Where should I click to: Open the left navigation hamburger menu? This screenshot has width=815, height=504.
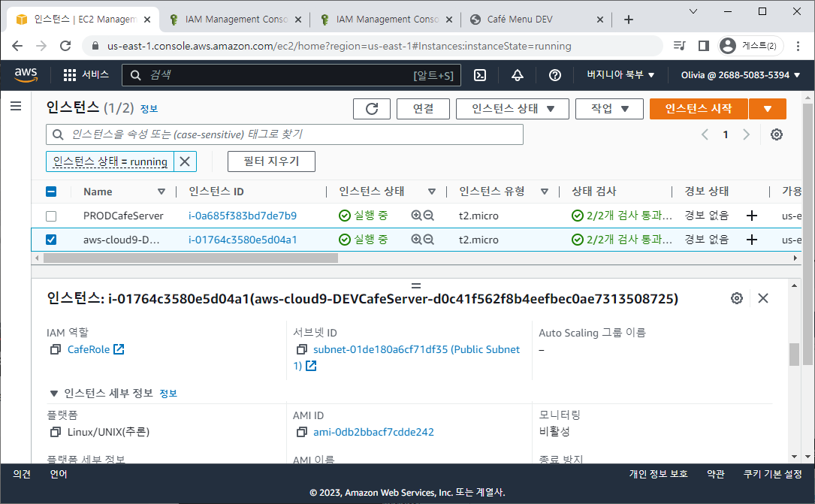(x=16, y=107)
